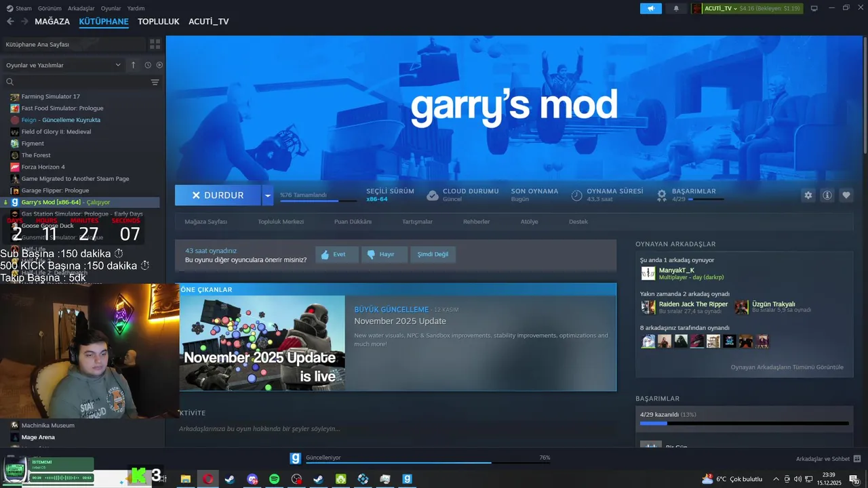Go to KÜTÜPHANE tab
This screenshot has height=488, width=868.
104,22
